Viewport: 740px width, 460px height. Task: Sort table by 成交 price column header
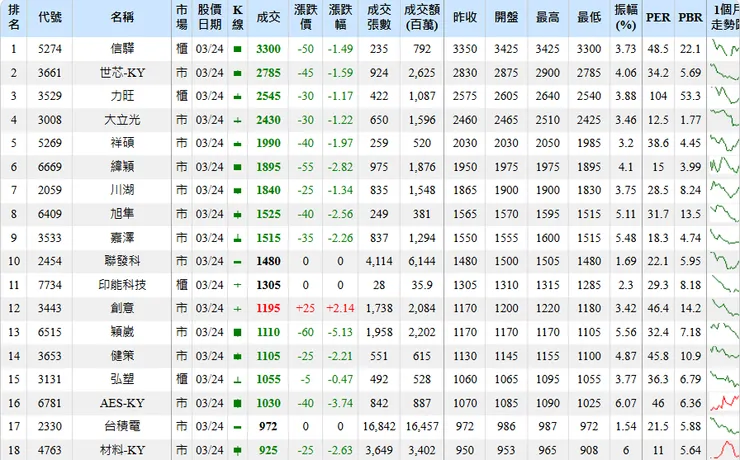[x=268, y=17]
